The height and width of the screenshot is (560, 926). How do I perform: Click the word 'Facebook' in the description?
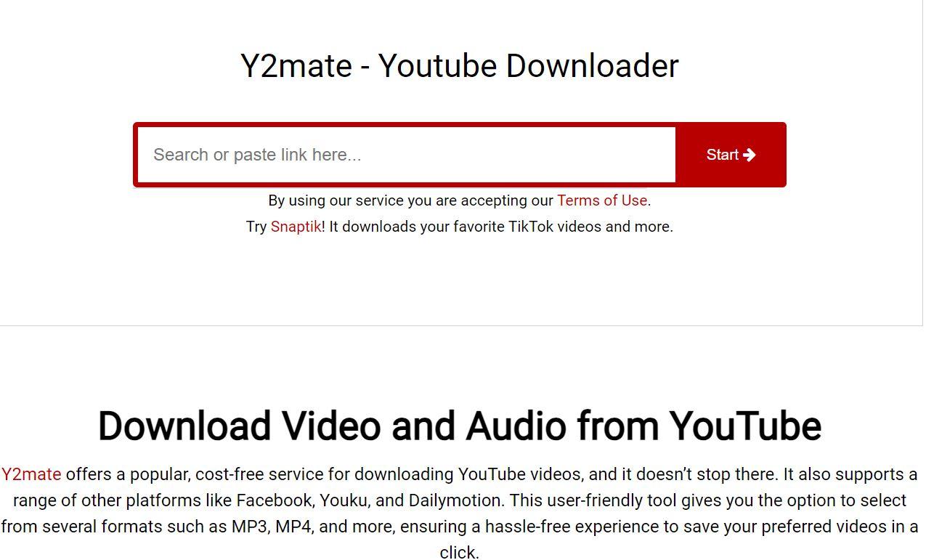click(x=274, y=500)
